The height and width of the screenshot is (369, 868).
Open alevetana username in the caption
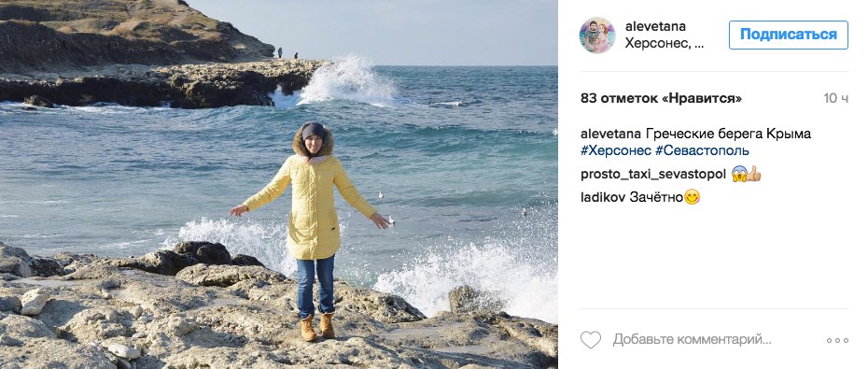tap(611, 135)
